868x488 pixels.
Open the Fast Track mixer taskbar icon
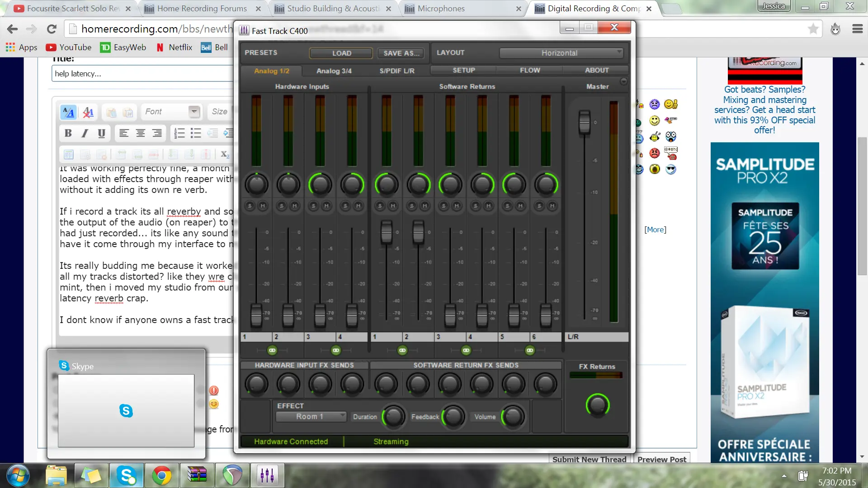pos(267,475)
